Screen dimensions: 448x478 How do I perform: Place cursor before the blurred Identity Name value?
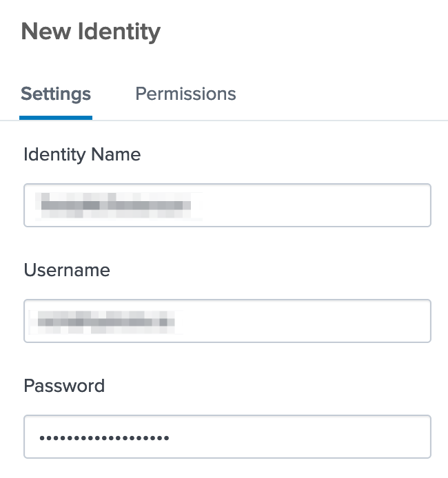(x=37, y=205)
